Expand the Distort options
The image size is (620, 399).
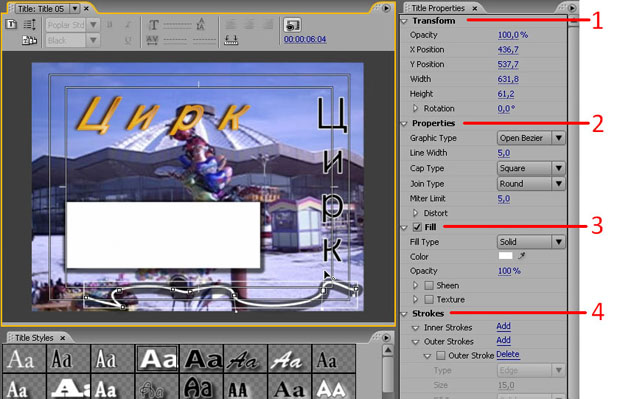point(415,213)
